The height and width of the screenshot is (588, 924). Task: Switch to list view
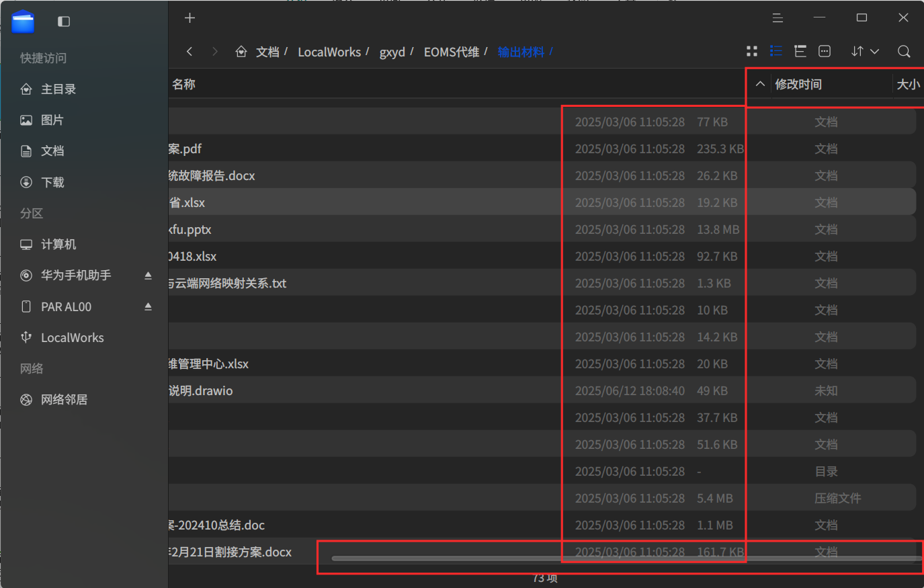point(776,52)
